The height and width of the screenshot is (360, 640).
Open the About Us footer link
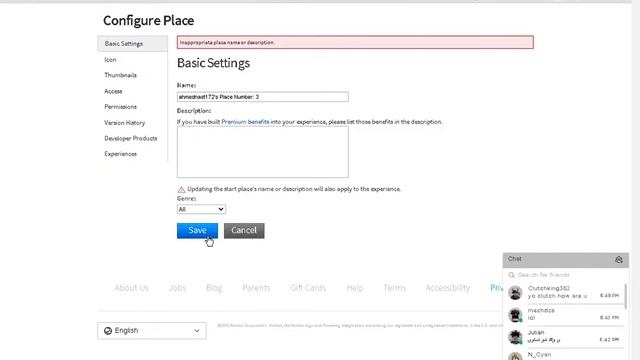131,288
